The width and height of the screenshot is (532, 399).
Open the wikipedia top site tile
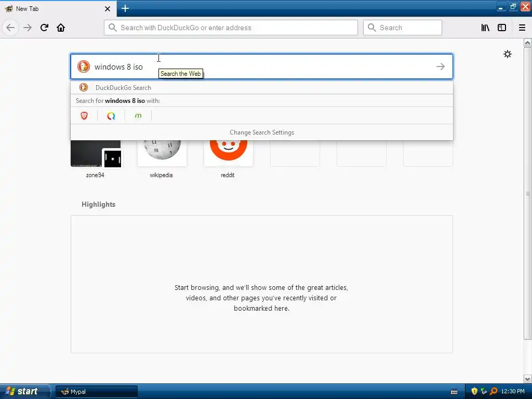tap(162, 159)
